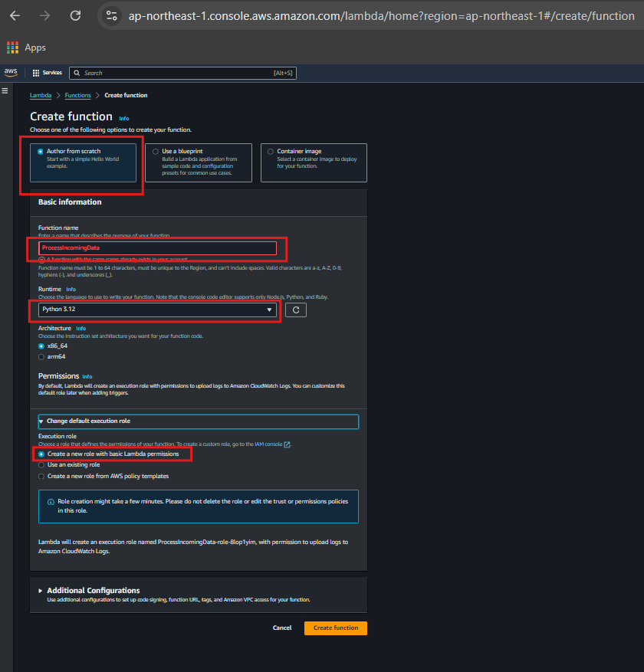Select the arm64 architecture option

pos(41,356)
